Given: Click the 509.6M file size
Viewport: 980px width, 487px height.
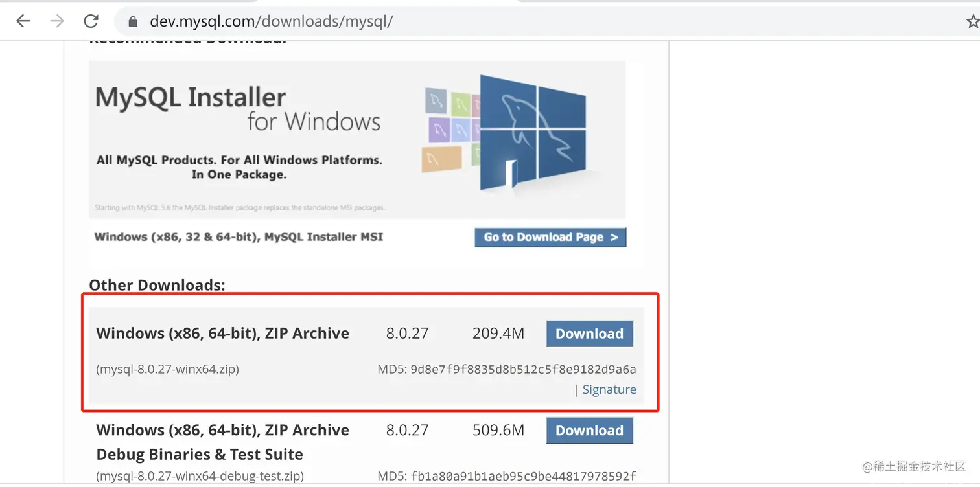Looking at the screenshot, I should [498, 431].
